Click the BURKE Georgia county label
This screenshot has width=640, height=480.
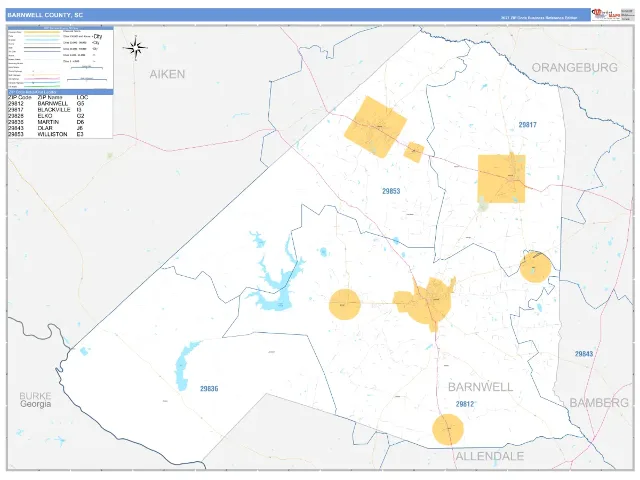[36, 400]
